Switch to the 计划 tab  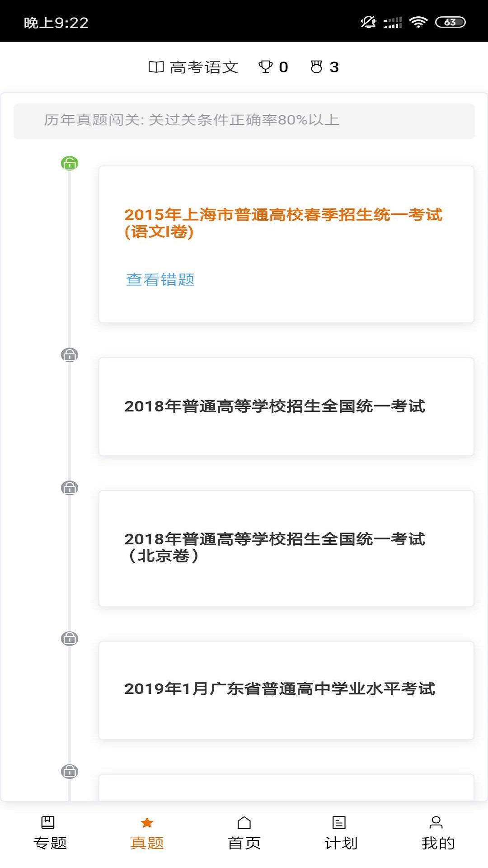tap(341, 833)
